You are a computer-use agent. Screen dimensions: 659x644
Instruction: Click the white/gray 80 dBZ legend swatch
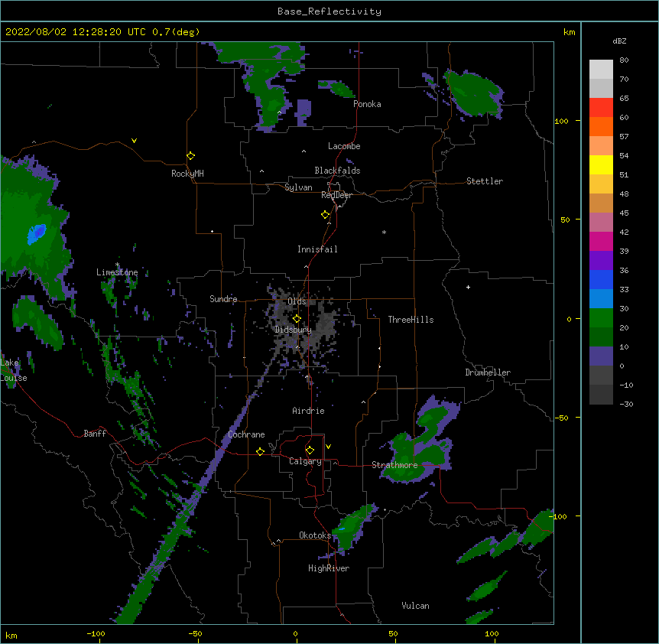[601, 70]
